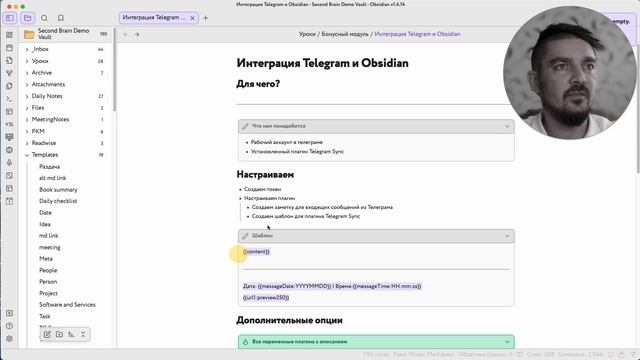Close the Интеграция Telegram tab
Screen dimensions: 640x360
(192, 18)
